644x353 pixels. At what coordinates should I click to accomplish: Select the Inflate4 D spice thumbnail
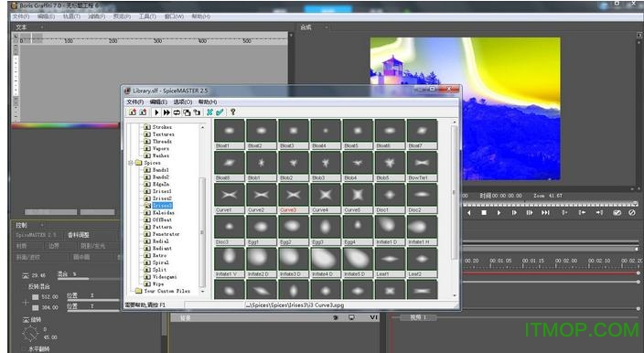(x=326, y=262)
